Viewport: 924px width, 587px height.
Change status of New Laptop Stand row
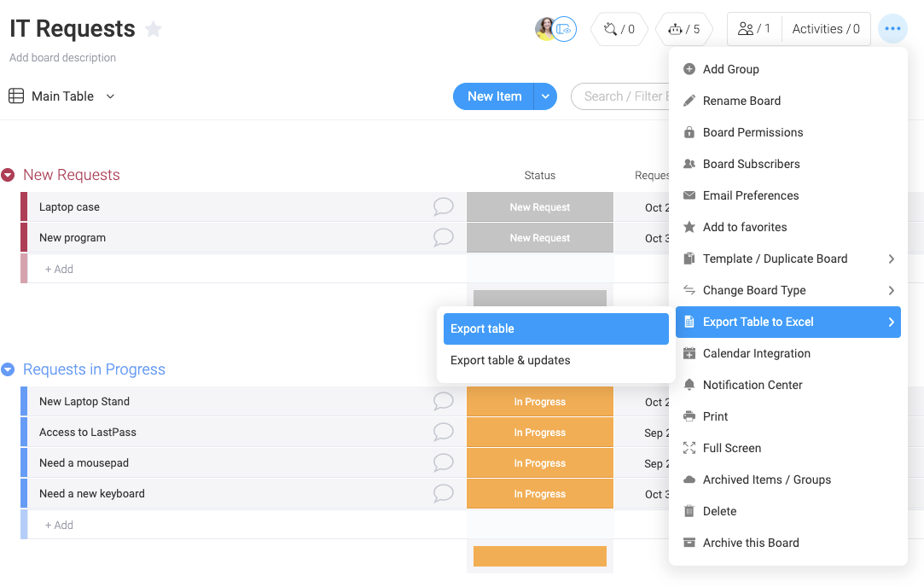pos(540,401)
